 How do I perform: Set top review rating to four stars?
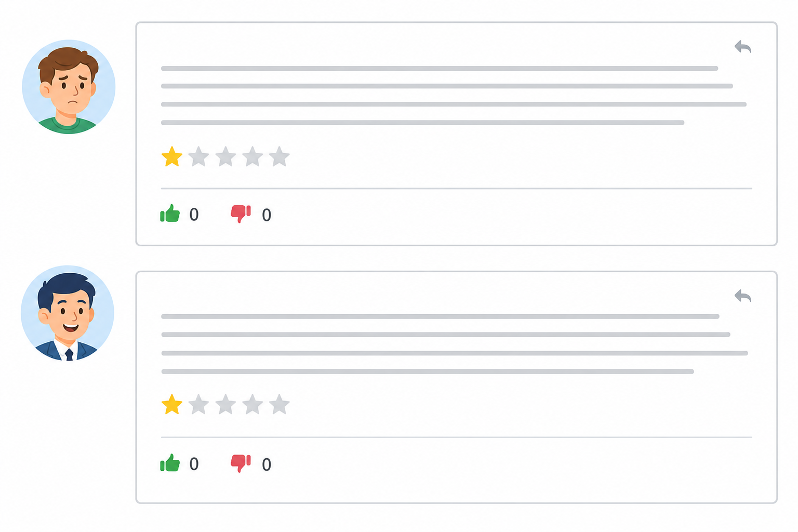pyautogui.click(x=252, y=156)
